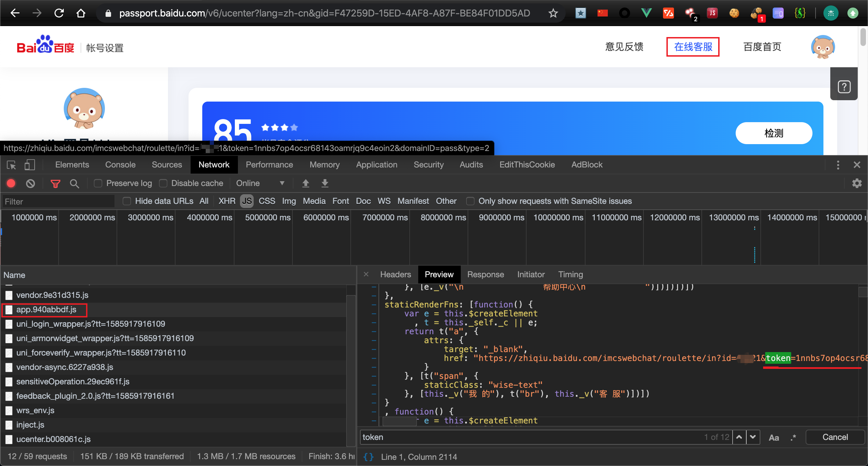Export HAR file with download arrow
The image size is (868, 466).
pyautogui.click(x=325, y=183)
